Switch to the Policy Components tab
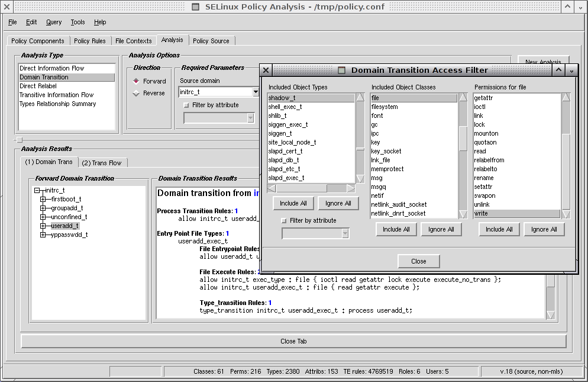Screen dimensions: 588x382 (37, 41)
